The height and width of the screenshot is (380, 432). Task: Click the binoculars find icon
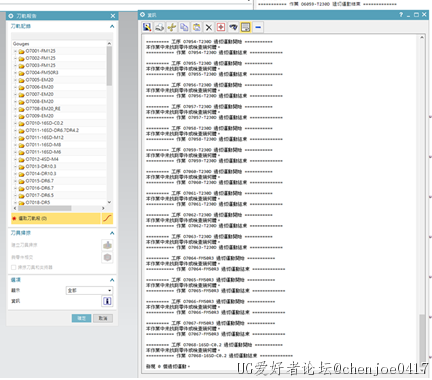(x=233, y=27)
